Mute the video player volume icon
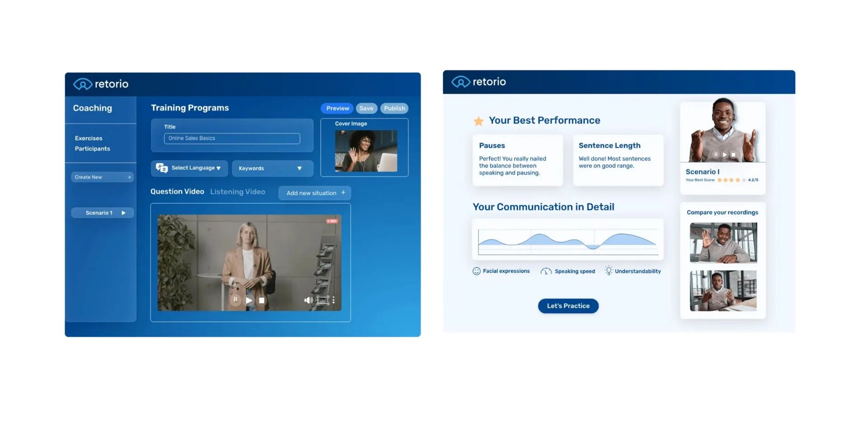868x434 pixels. [x=308, y=300]
